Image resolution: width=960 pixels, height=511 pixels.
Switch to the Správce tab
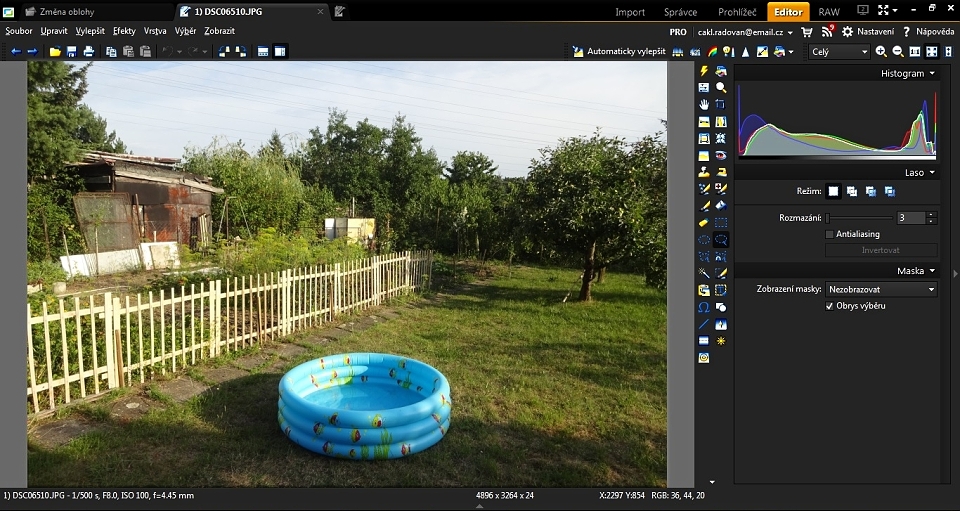[680, 12]
